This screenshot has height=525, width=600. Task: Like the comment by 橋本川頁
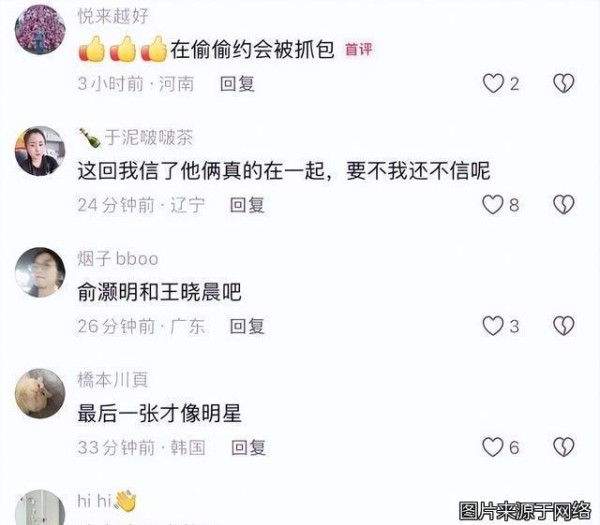[x=492, y=447]
